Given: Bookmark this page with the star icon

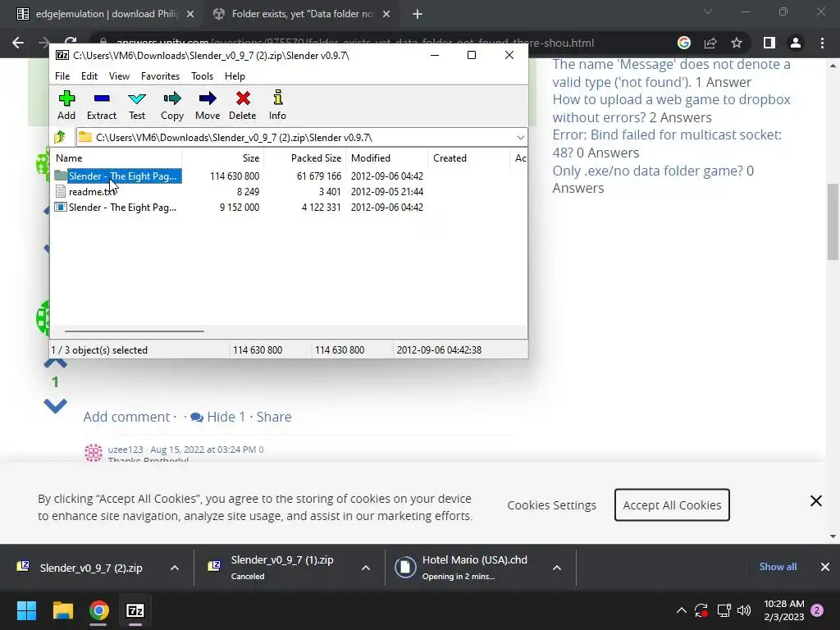Looking at the screenshot, I should pyautogui.click(x=737, y=43).
